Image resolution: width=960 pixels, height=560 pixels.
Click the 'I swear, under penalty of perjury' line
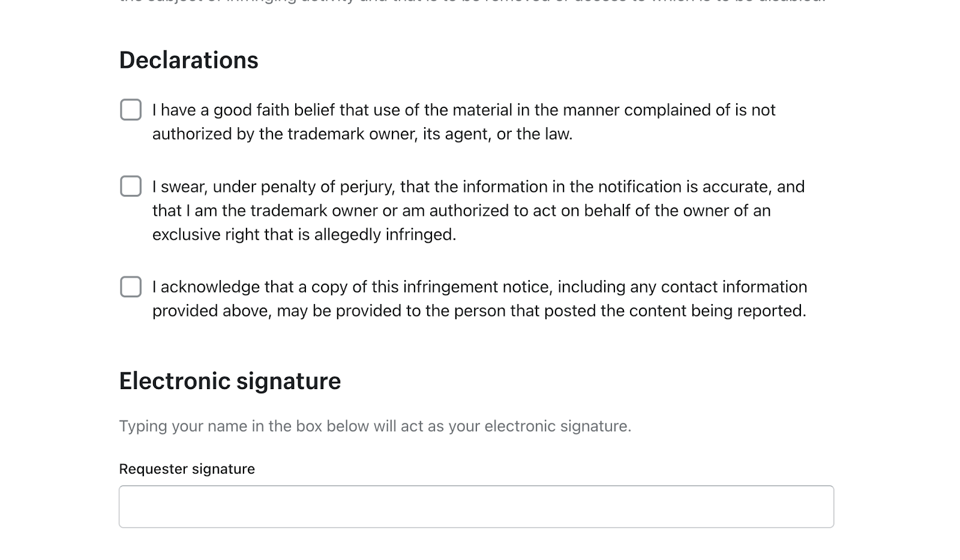tap(478, 187)
